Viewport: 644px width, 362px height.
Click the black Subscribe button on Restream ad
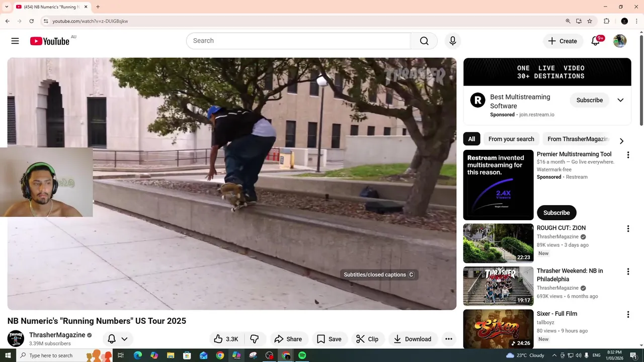coord(556,213)
